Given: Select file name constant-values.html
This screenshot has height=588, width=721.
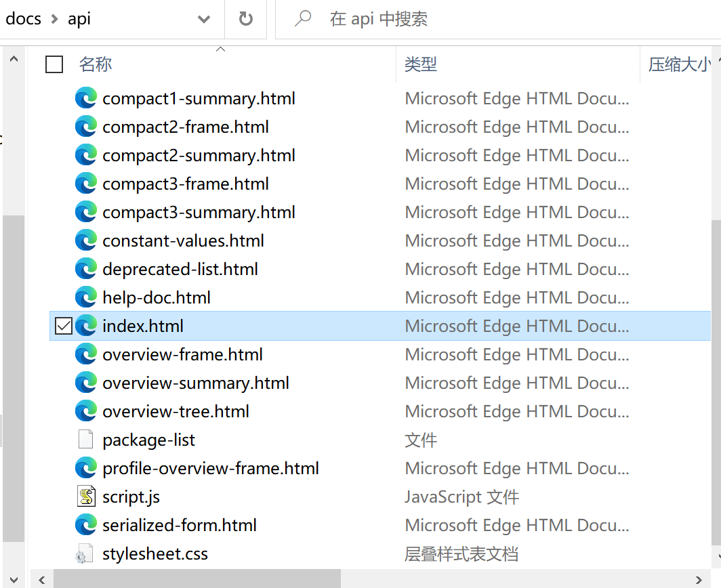Looking at the screenshot, I should point(183,241).
